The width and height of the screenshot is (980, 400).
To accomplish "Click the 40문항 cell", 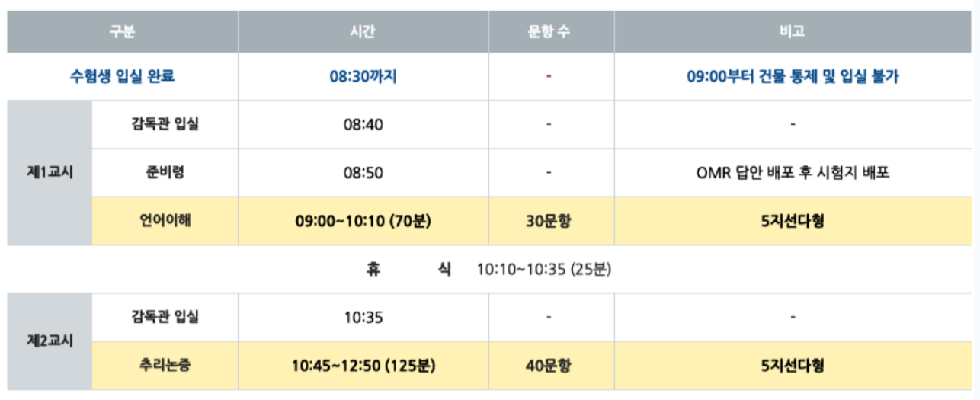I will click(x=551, y=366).
